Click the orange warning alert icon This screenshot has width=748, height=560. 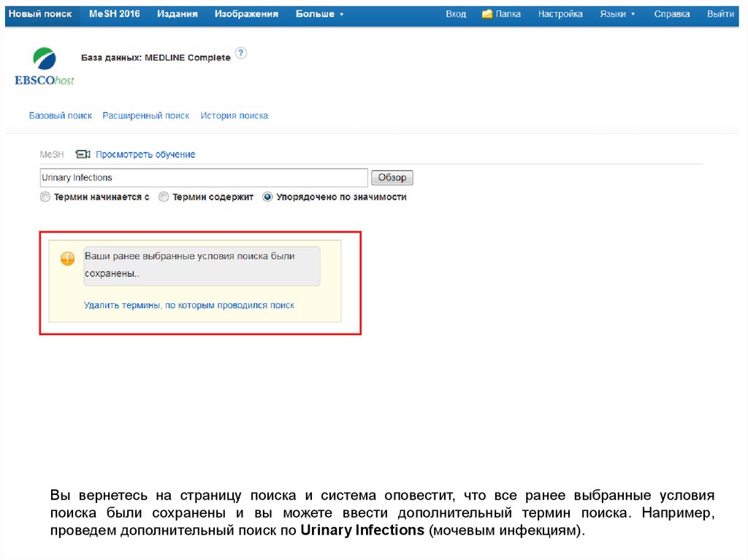[x=67, y=258]
